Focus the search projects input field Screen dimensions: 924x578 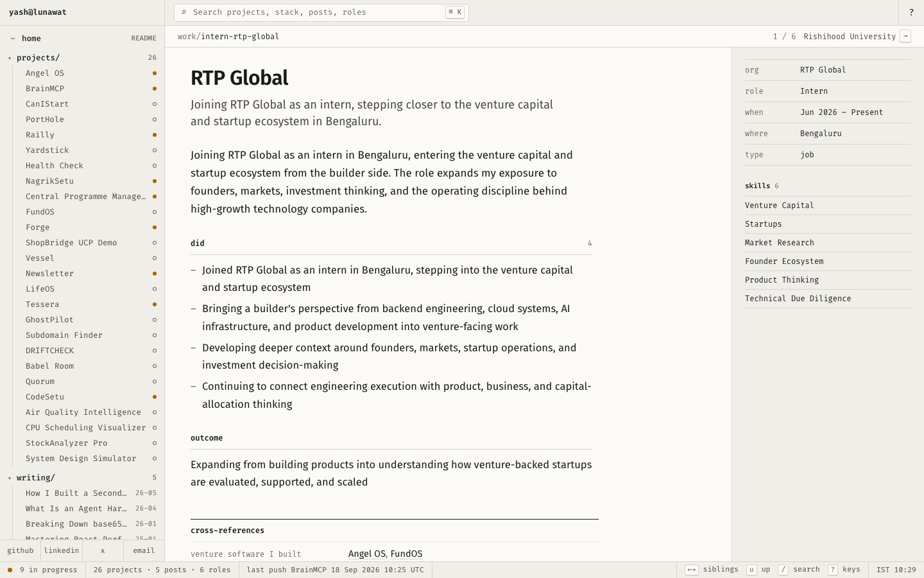[x=321, y=12]
